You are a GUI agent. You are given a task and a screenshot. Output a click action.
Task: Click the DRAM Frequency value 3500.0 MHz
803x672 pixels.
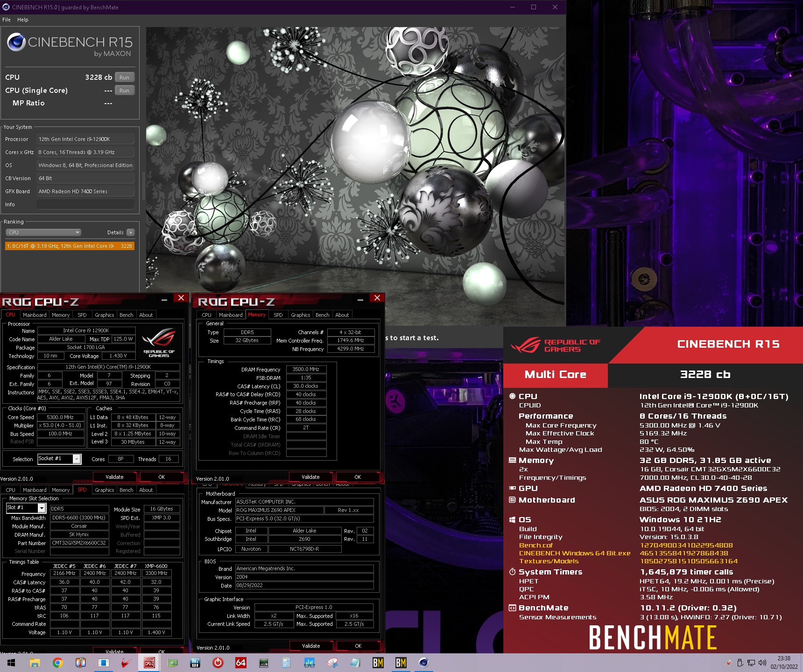[x=306, y=369]
